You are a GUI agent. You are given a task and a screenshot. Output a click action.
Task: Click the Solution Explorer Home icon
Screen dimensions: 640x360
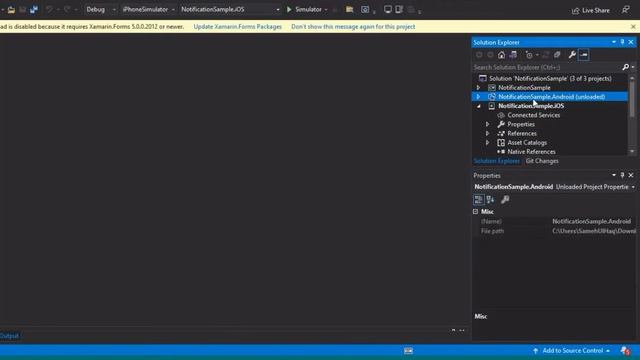501,55
